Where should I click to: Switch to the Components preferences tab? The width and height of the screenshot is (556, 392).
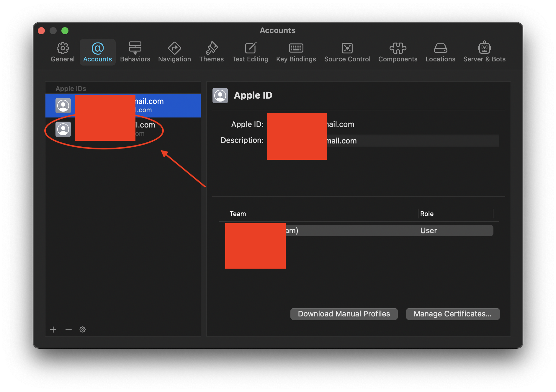click(x=398, y=52)
